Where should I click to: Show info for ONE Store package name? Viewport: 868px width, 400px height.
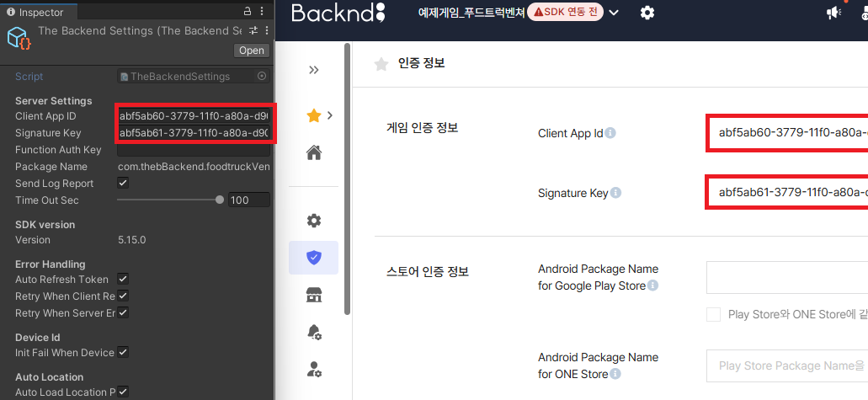click(x=615, y=374)
